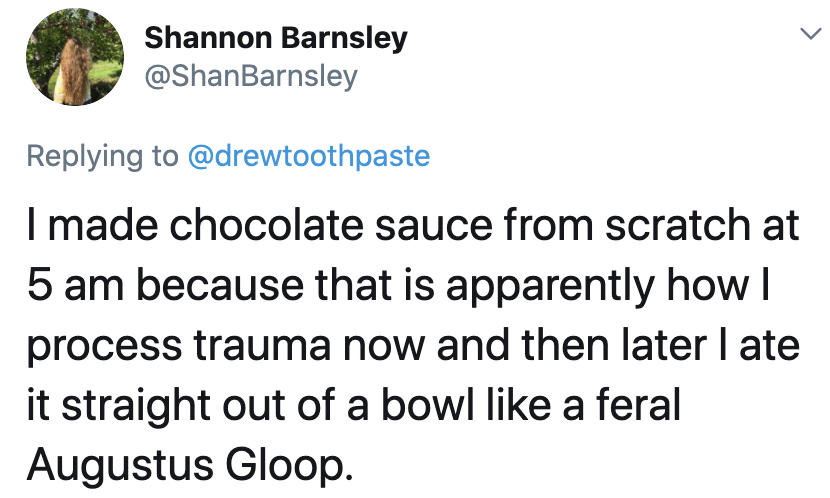Click the word 'because' in the tweet

coord(220,285)
